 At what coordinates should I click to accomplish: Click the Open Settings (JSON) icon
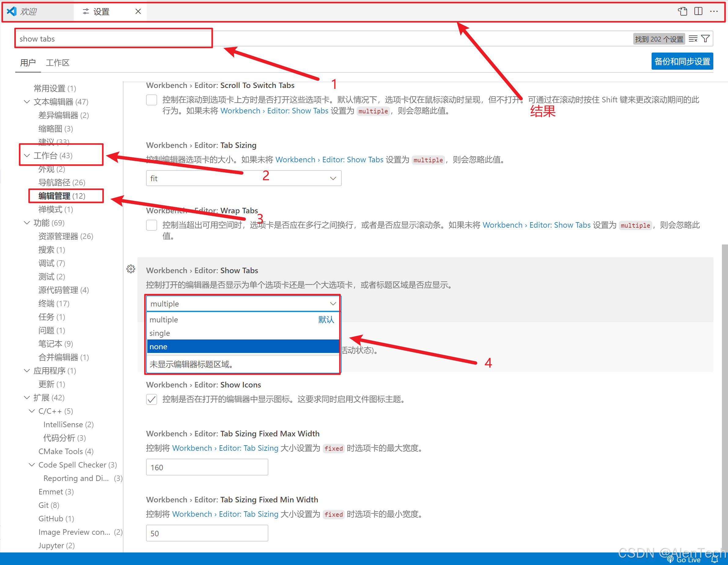pos(682,11)
